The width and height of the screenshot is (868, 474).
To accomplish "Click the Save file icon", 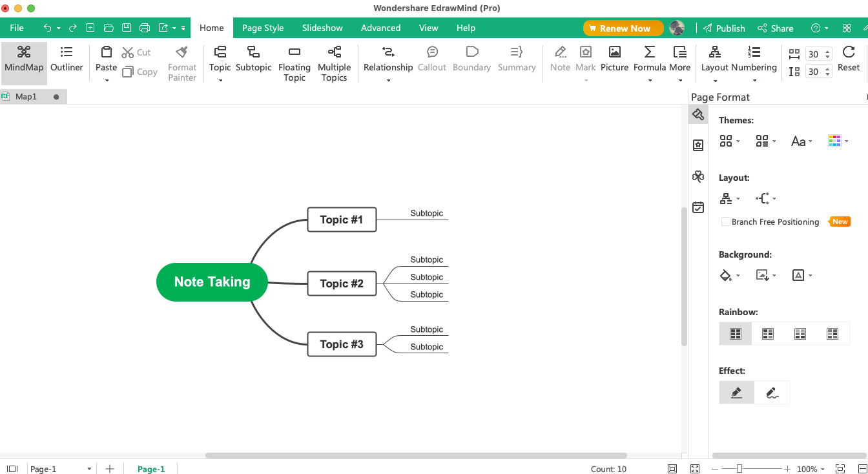I will (127, 28).
